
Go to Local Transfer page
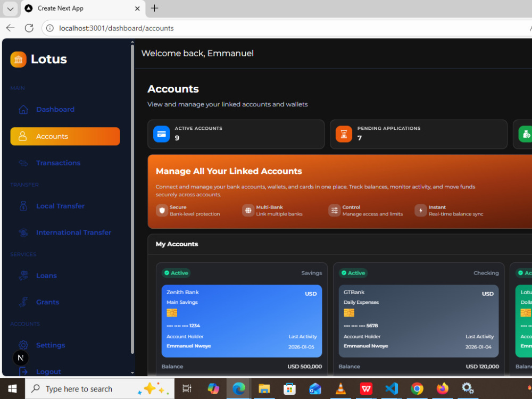point(65,206)
